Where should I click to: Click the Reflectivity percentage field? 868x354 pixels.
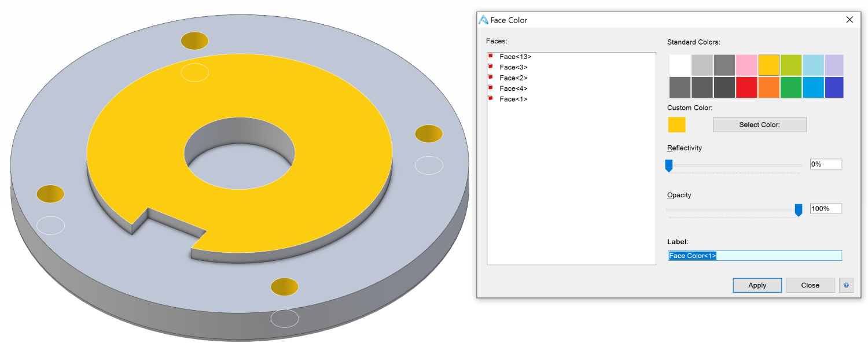pos(826,164)
